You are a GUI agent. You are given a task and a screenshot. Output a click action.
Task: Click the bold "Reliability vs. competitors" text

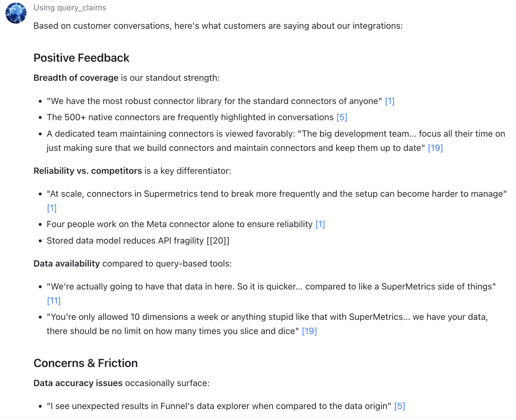click(88, 171)
